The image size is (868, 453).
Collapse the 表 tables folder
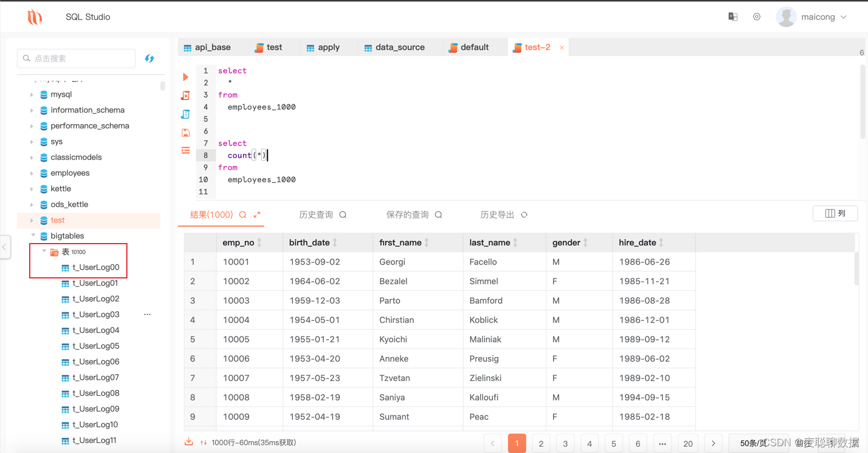coord(44,251)
